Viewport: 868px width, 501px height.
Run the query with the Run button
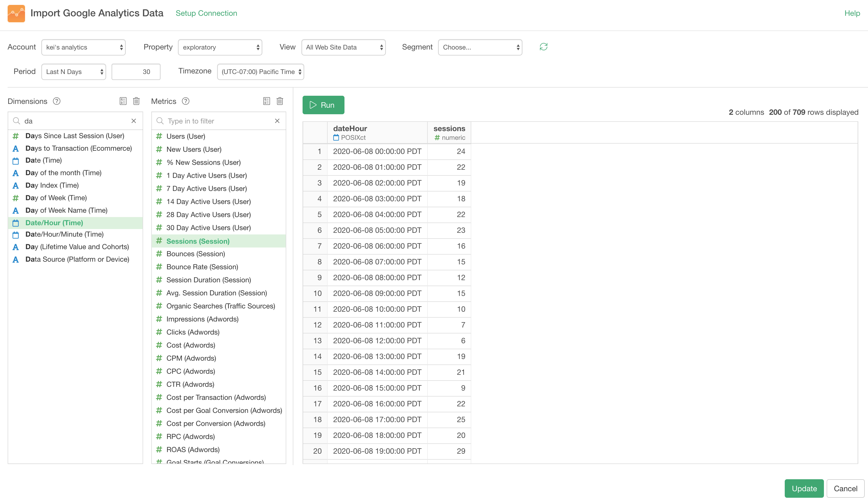point(324,105)
